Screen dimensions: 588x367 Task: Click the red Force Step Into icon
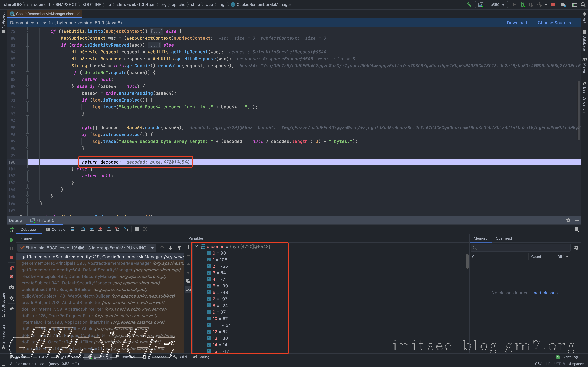tap(100, 229)
